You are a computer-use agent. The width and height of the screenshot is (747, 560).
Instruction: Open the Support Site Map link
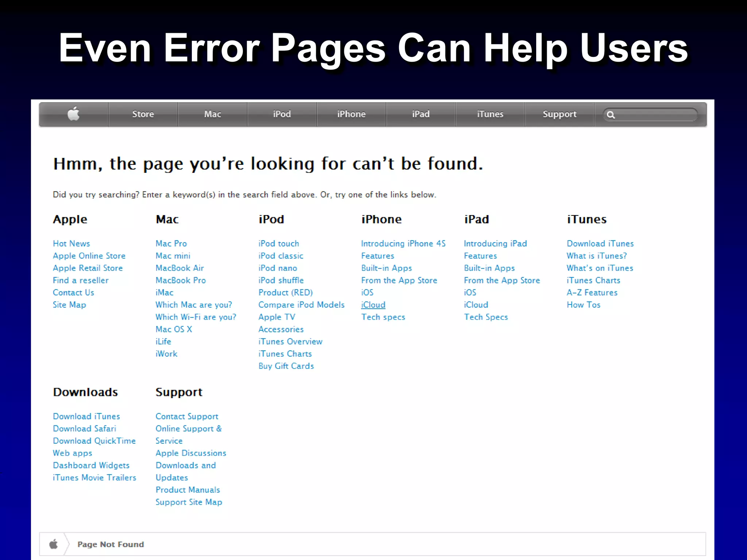pyautogui.click(x=189, y=502)
